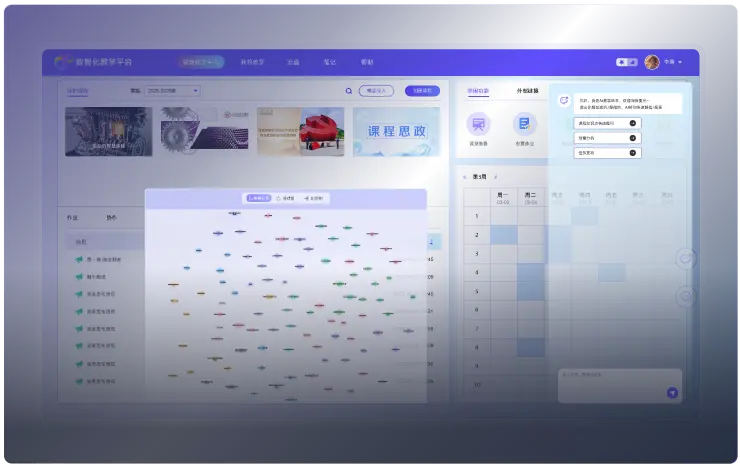Image resolution: width=740 pixels, height=468 pixels.
Task: Open the 课程思政 course thumbnail
Action: tap(395, 131)
